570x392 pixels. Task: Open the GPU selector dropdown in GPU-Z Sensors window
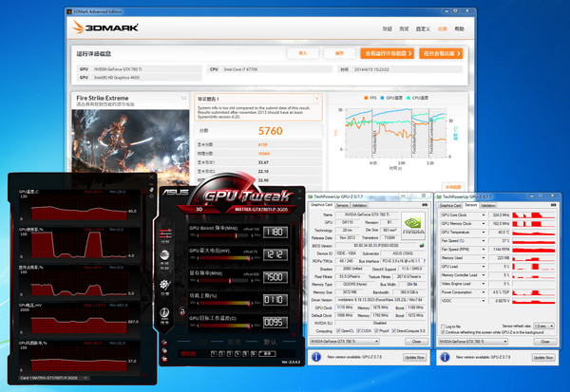click(x=473, y=342)
